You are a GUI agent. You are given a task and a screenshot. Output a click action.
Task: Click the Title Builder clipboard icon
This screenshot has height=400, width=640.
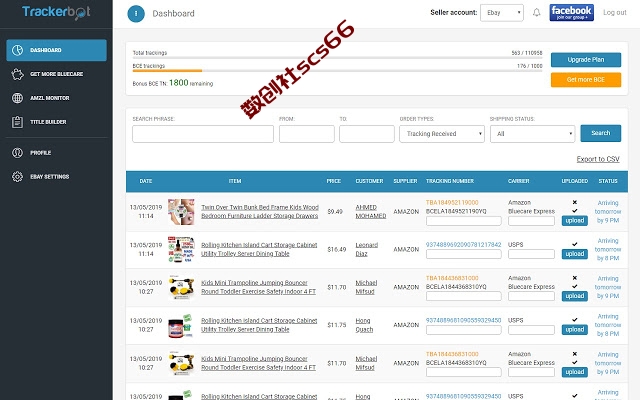tap(17, 122)
